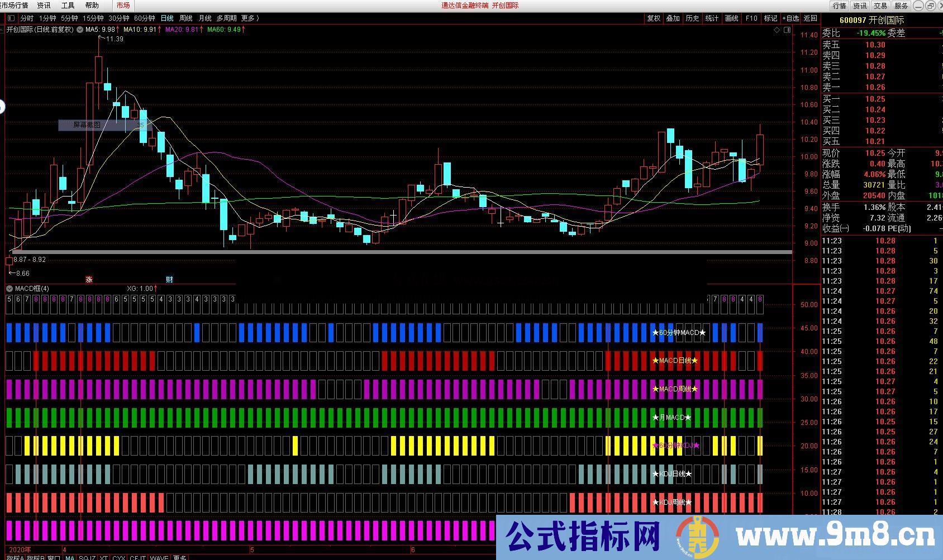943x560 pixels.
Task: Select the MA indicator at the bottom bar
Action: [69, 557]
